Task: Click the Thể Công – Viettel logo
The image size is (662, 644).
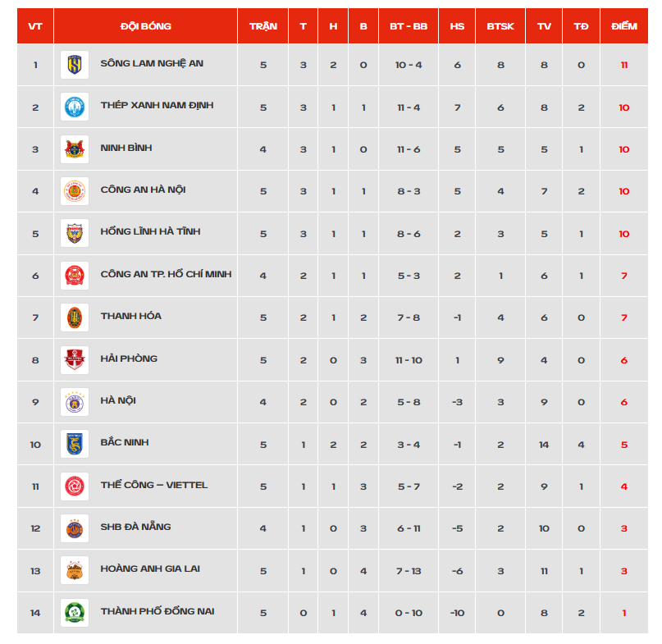Action: click(x=75, y=486)
